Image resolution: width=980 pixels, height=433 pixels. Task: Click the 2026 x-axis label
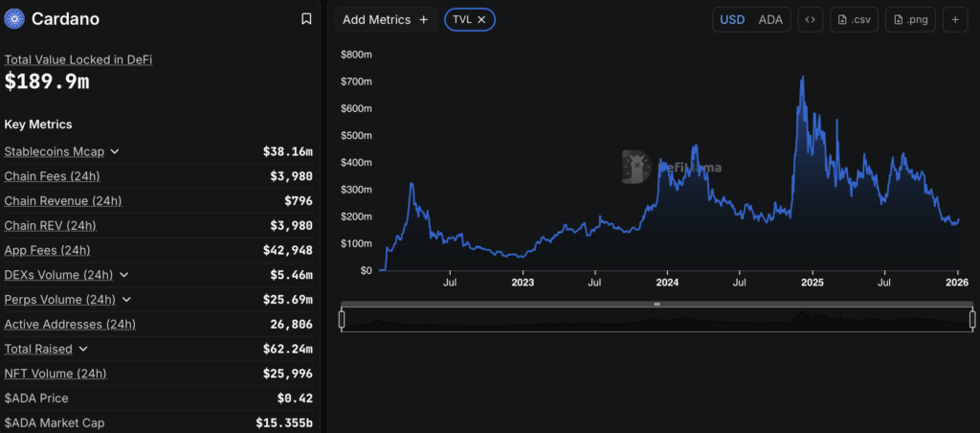coord(957,283)
